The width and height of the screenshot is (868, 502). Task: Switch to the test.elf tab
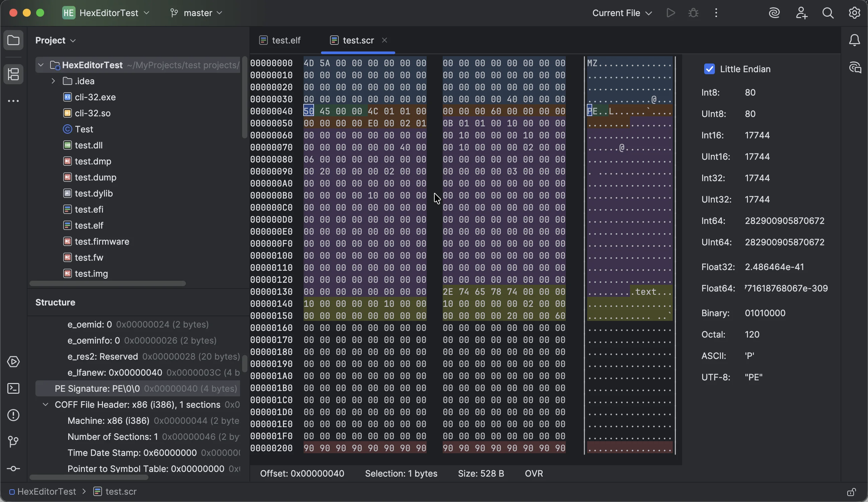(280, 40)
